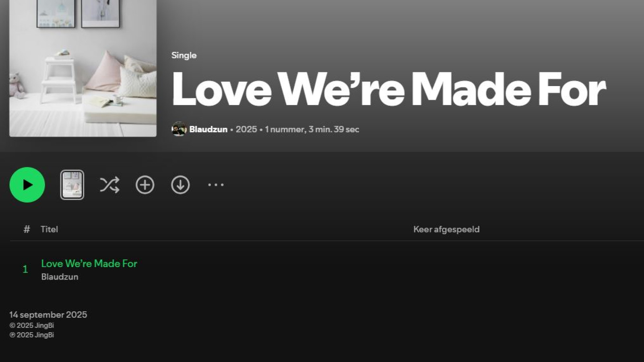Click the big Love We're Made For heading
The height and width of the screenshot is (362, 644).
point(389,89)
